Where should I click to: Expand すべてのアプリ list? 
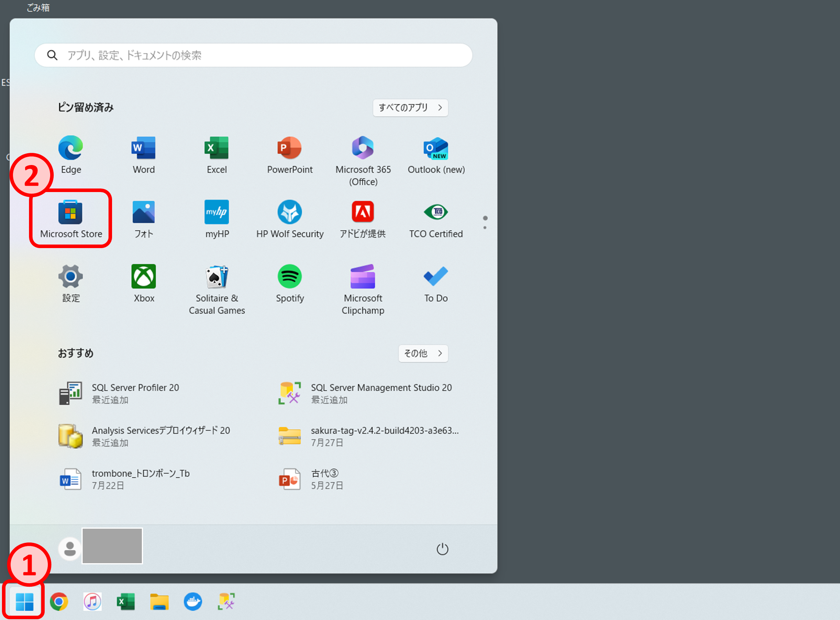(410, 107)
